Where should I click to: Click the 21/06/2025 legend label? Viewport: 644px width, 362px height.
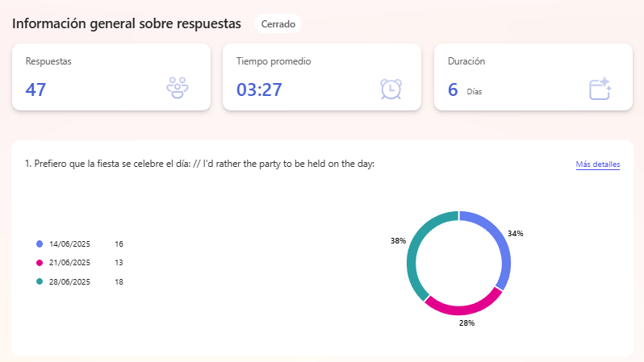click(69, 263)
